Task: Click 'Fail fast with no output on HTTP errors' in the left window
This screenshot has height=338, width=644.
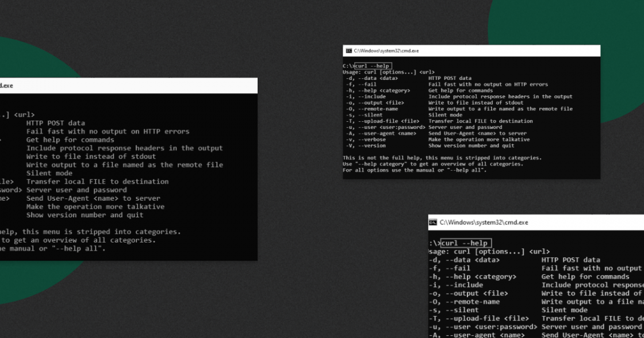Action: pos(108,132)
